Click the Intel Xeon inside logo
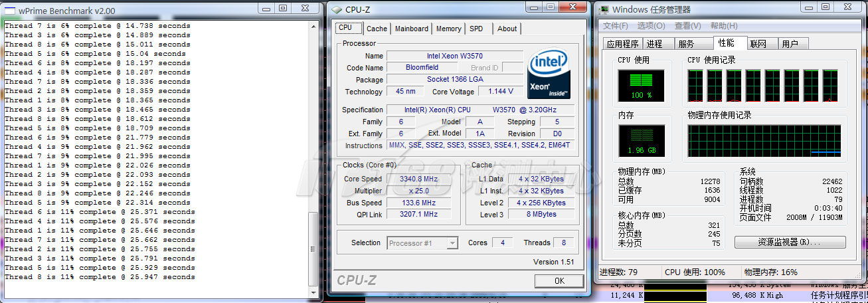 tap(549, 74)
